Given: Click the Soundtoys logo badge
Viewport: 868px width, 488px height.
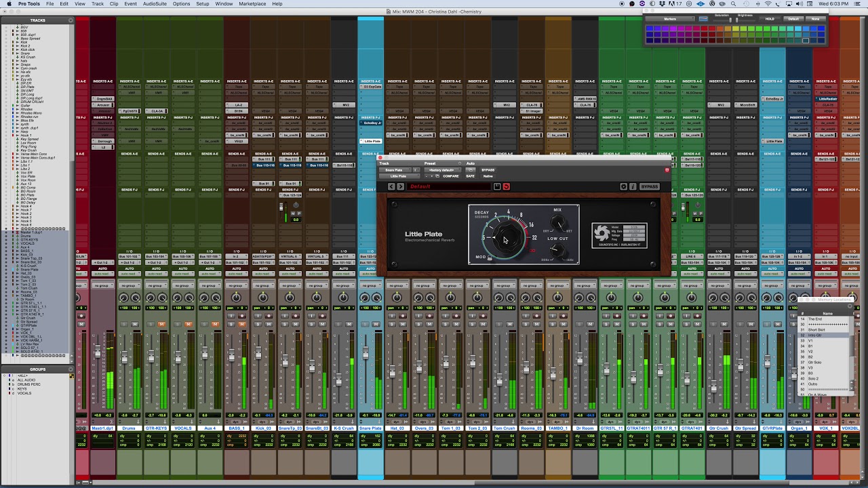Looking at the screenshot, I should point(601,235).
